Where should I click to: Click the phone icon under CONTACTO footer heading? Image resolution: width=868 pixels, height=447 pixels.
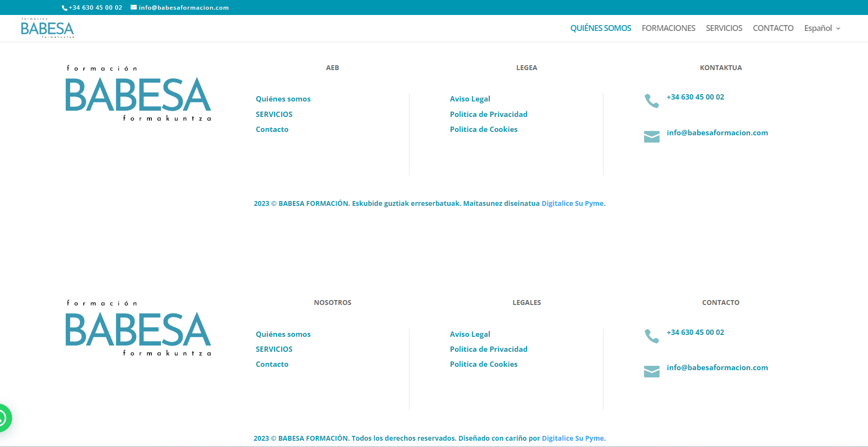pyautogui.click(x=652, y=336)
